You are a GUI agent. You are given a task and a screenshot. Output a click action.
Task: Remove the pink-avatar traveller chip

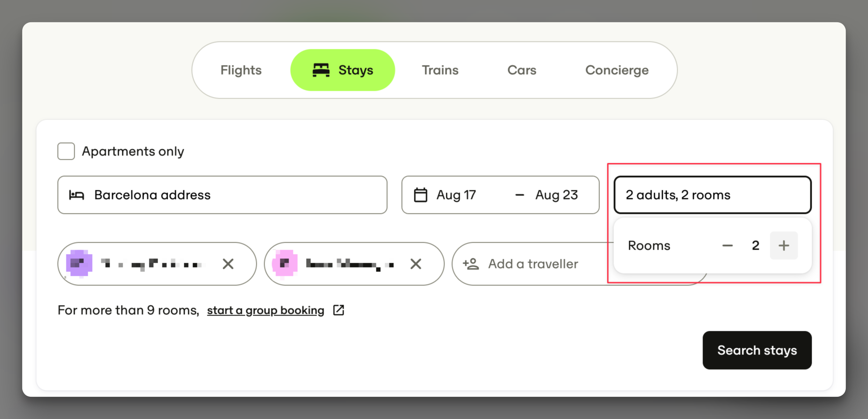416,264
